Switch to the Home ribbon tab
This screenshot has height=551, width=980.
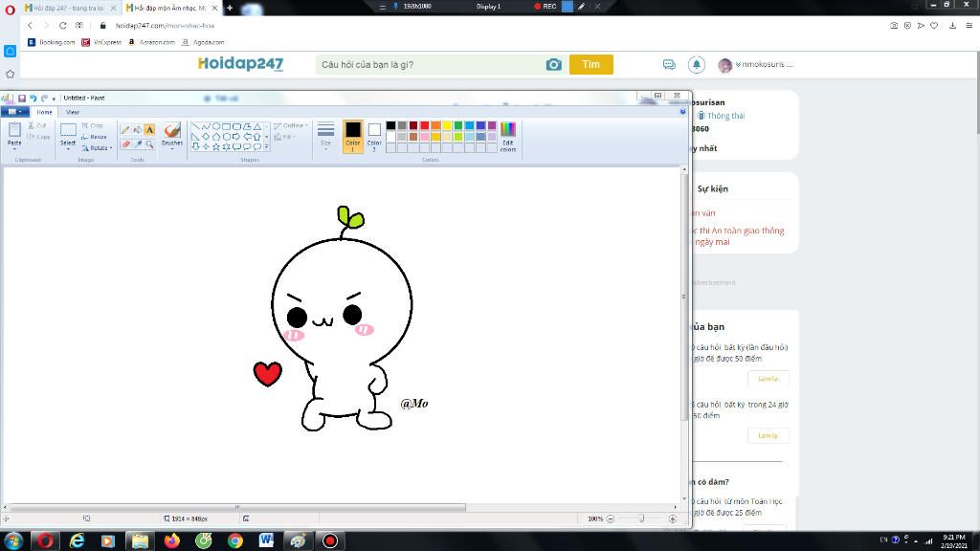(x=44, y=113)
